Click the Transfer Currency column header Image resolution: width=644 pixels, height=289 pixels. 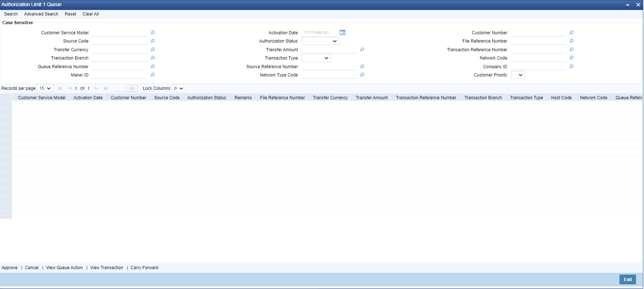coord(330,98)
